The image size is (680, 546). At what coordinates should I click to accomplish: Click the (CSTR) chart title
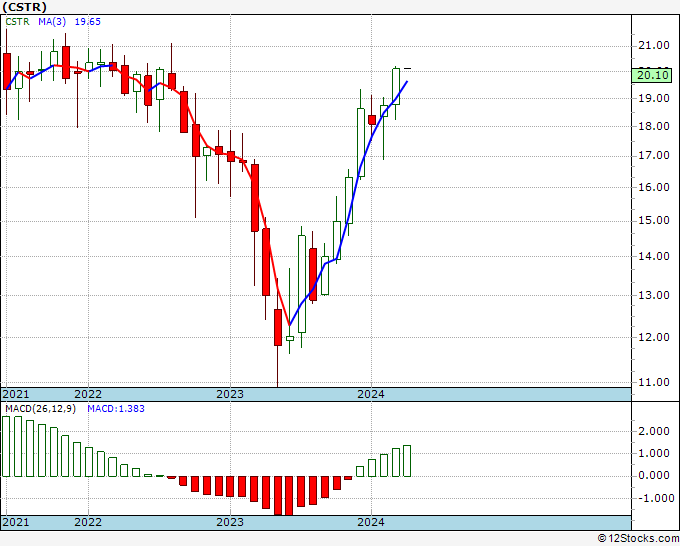click(24, 7)
